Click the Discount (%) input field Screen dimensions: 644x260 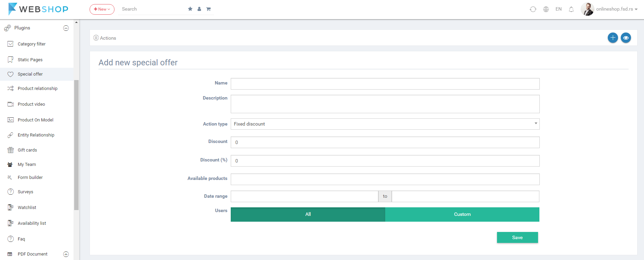pyautogui.click(x=385, y=161)
